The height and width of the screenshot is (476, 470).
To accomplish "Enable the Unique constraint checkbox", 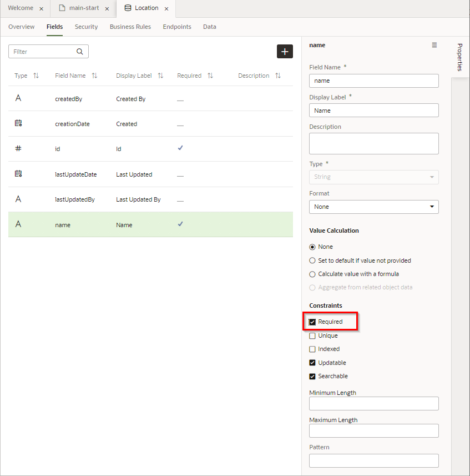I will (x=312, y=335).
